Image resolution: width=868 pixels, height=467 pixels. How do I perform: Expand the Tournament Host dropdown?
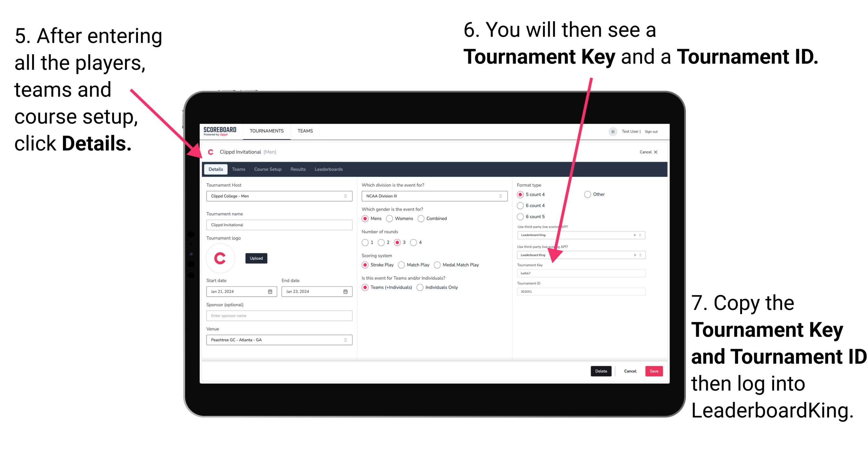[x=345, y=196]
